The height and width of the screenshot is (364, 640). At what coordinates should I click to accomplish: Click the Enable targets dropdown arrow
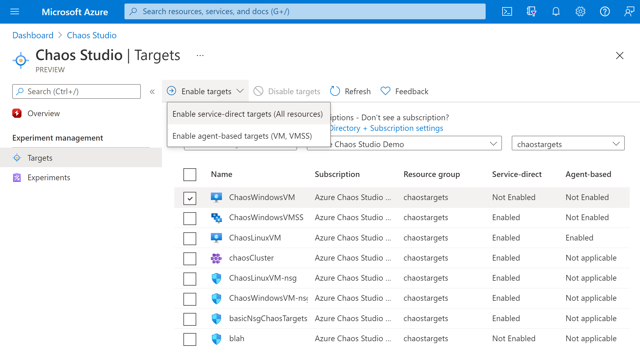[240, 91]
